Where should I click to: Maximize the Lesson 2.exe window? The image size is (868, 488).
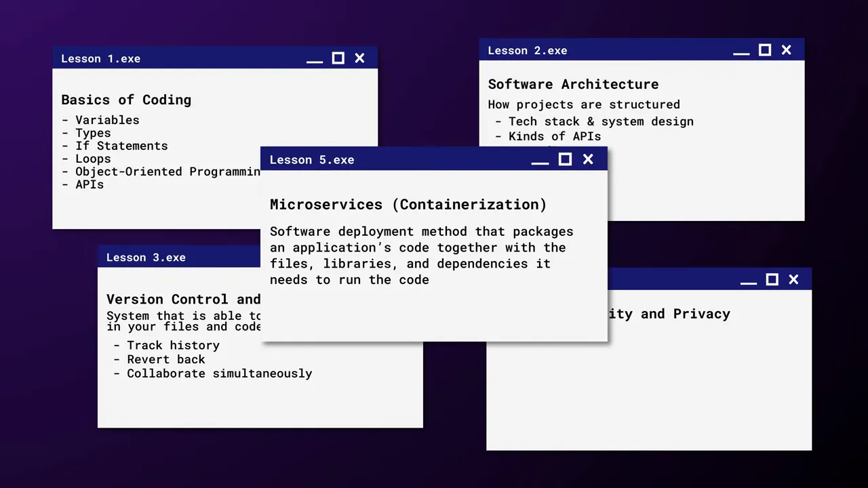(x=764, y=50)
